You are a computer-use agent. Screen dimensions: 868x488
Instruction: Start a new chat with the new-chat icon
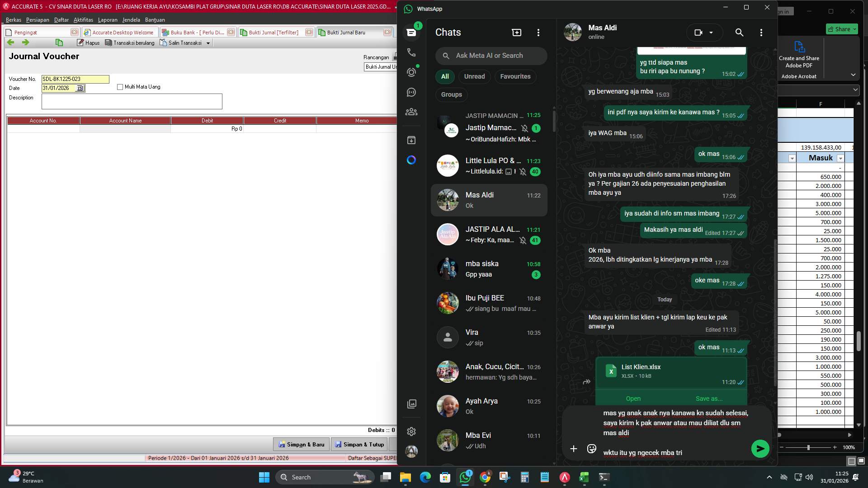click(x=516, y=32)
